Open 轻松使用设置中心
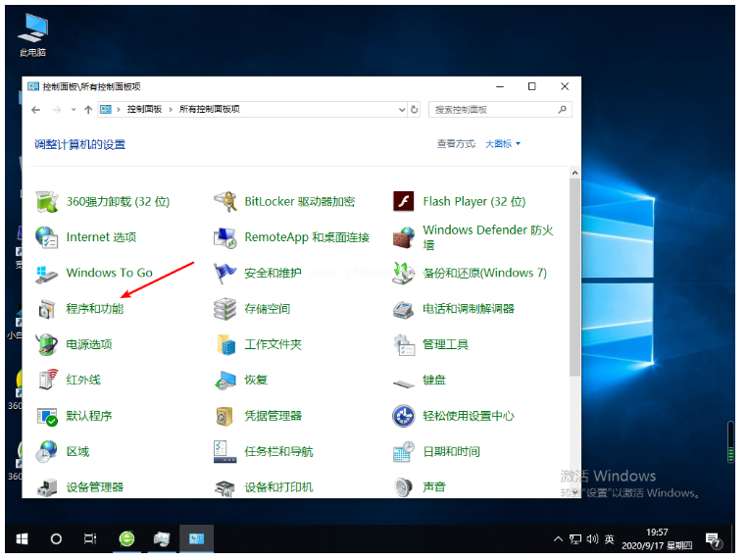 [468, 416]
